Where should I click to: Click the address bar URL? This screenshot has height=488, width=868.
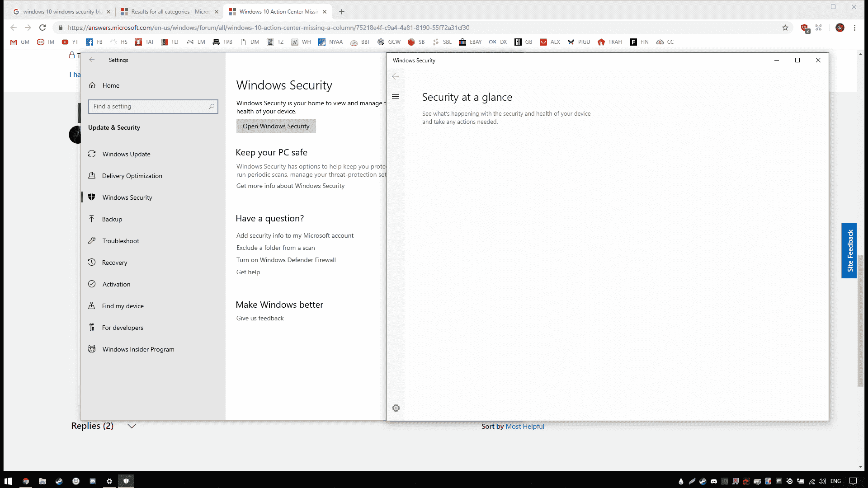tap(269, 28)
